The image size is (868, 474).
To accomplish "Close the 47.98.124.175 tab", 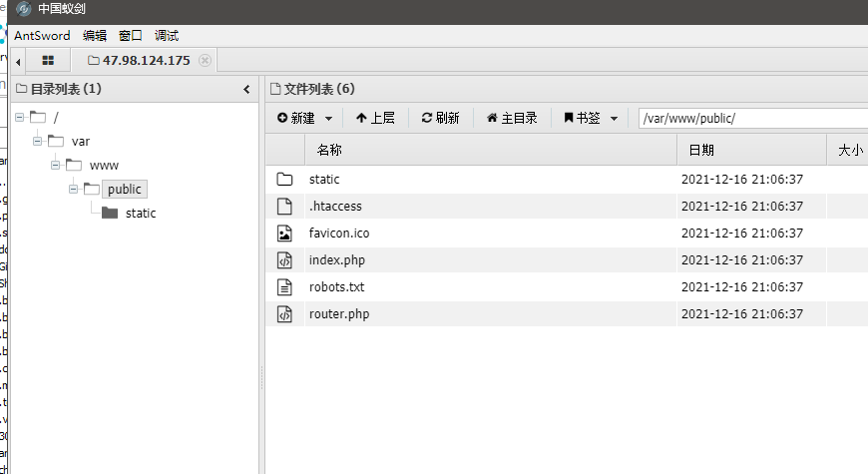I will point(205,60).
